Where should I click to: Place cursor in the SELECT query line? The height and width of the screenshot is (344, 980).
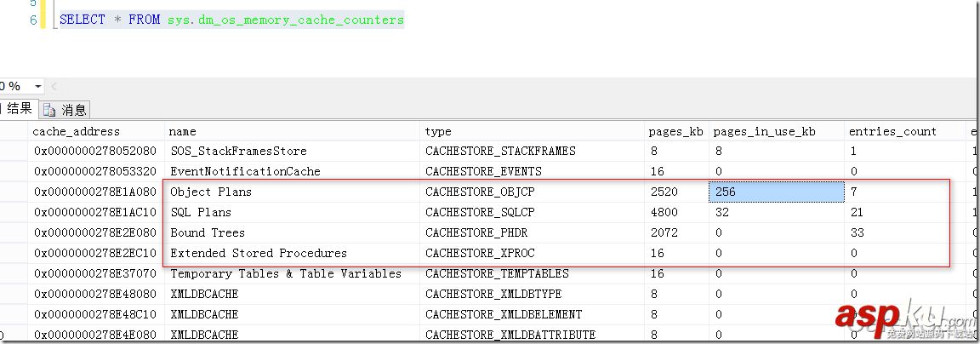231,19
